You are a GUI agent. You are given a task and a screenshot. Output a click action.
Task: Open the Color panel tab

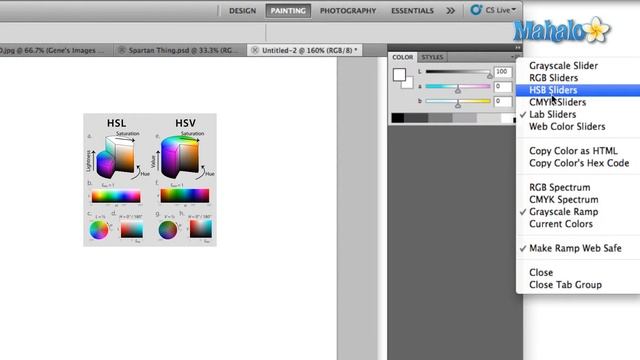pos(402,57)
